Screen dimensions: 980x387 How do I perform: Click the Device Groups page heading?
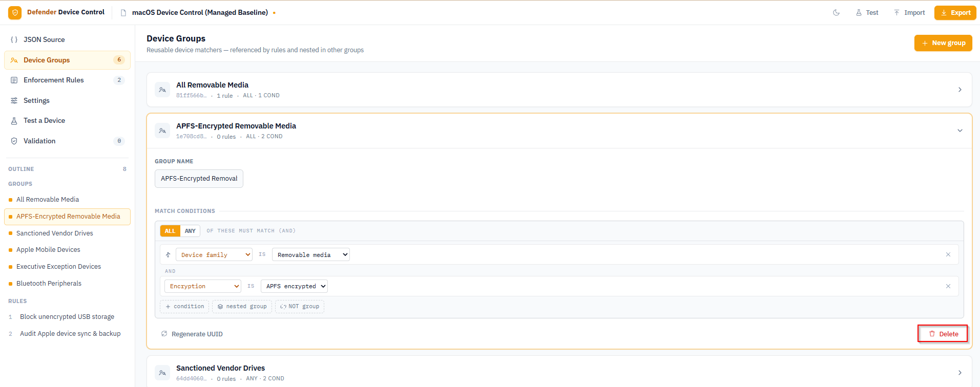[x=176, y=38]
